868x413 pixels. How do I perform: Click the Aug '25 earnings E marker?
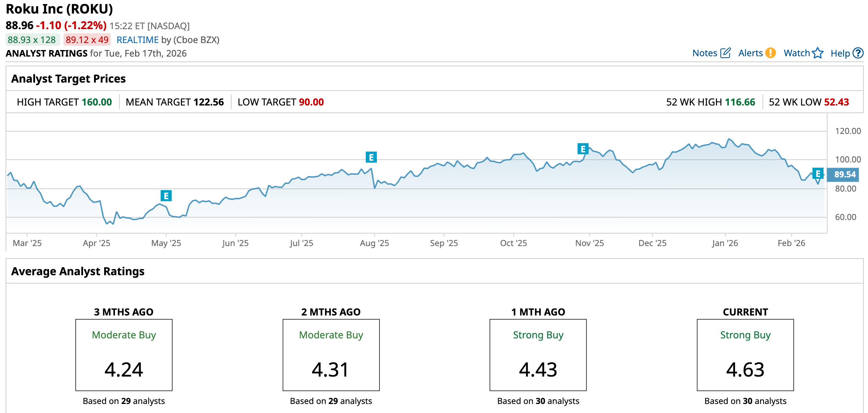371,157
